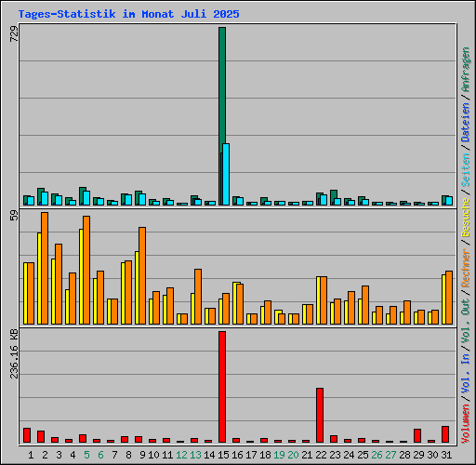Click the '729' axis value label
Screen dimensions: 476x465
pyautogui.click(x=14, y=33)
